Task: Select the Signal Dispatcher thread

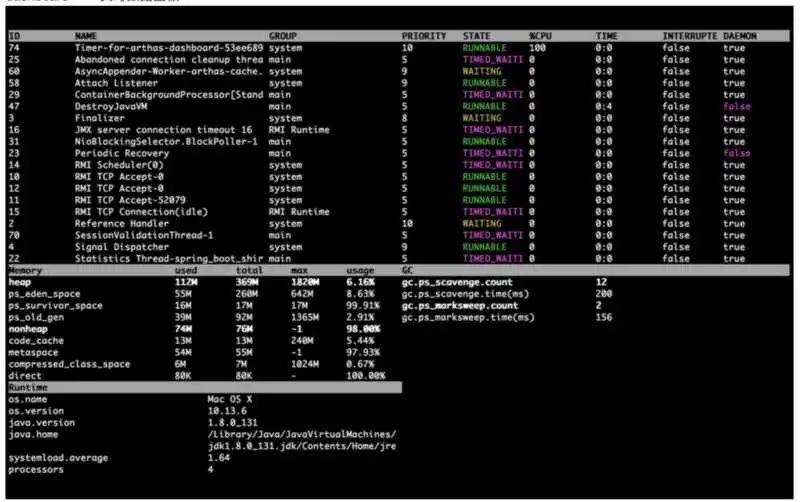Action: [x=121, y=247]
